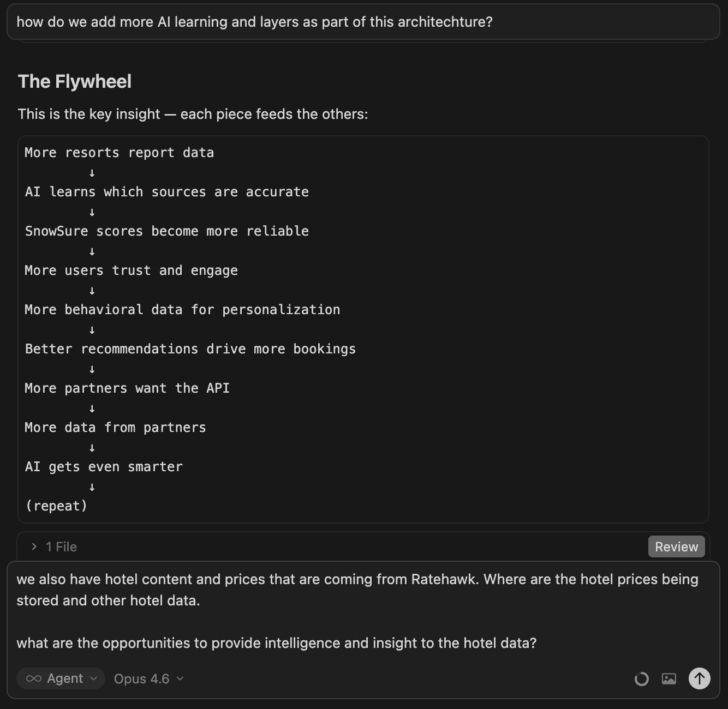Click line 'More data from partners'
Screen dimensions: 728x709
(x=116, y=428)
